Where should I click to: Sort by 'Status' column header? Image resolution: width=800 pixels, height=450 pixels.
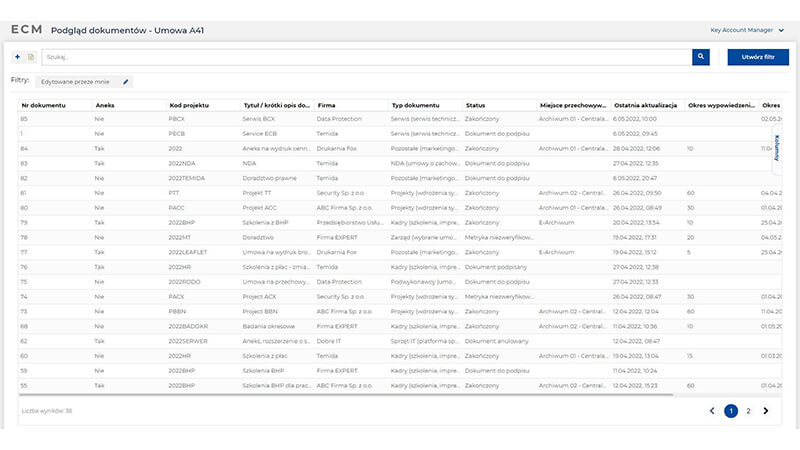click(x=476, y=105)
